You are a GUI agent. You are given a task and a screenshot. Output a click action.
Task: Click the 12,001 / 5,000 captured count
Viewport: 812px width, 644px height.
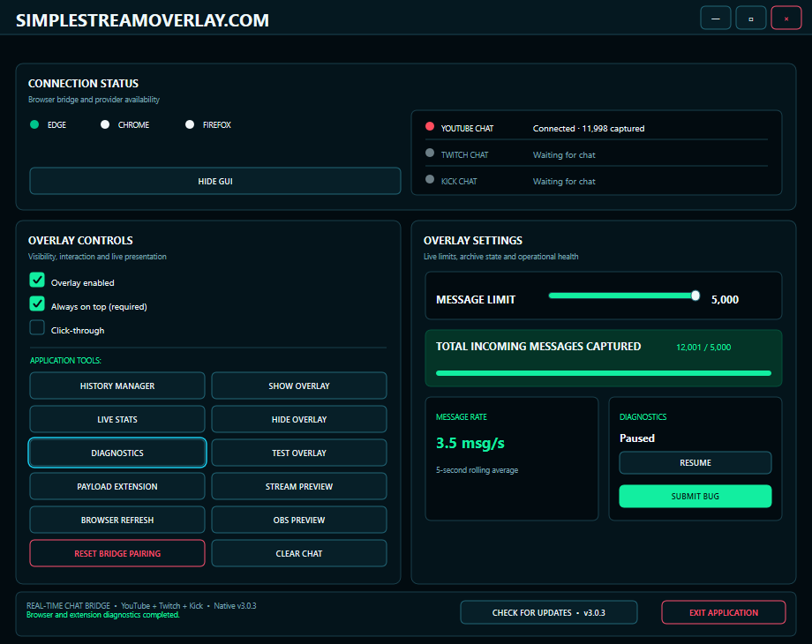[x=703, y=348]
